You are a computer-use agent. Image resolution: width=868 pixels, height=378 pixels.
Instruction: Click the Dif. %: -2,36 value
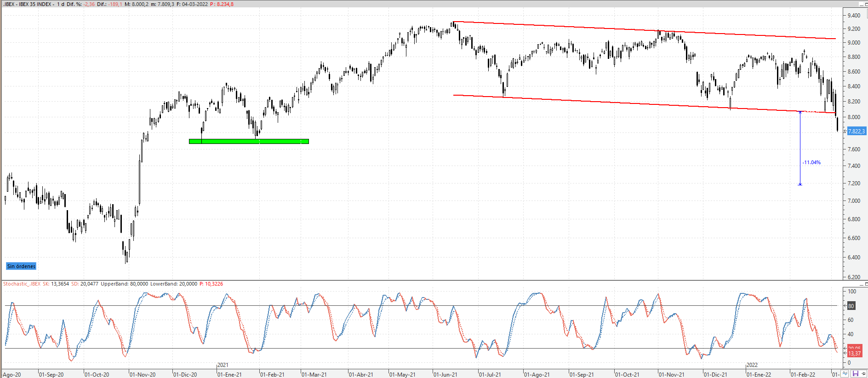(x=80, y=4)
